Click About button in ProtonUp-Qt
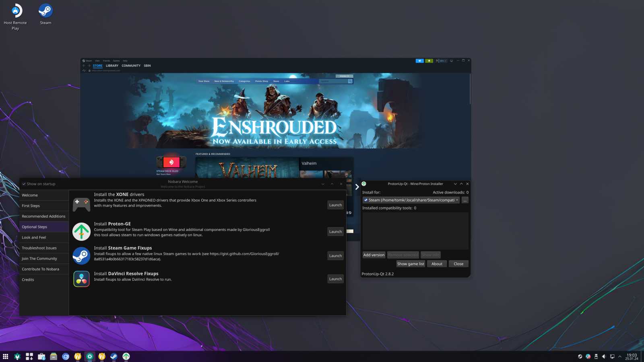Viewport: 644px width, 362px height. [437, 264]
